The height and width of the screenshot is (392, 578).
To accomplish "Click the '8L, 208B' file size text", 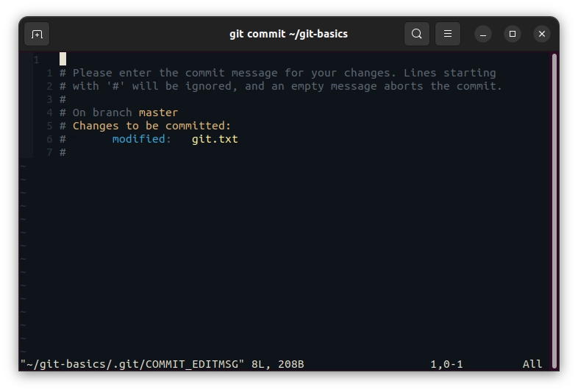I will tap(278, 364).
